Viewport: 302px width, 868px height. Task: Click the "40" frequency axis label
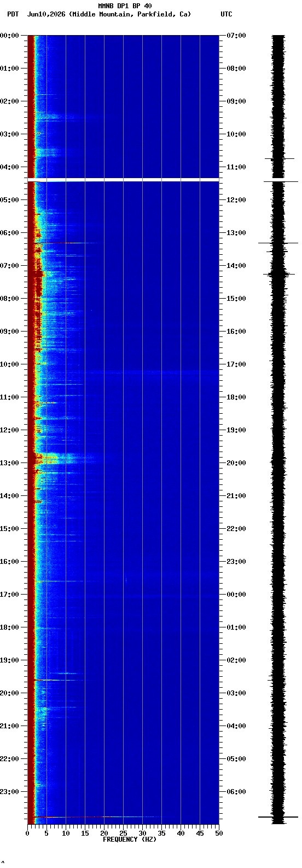tap(181, 833)
